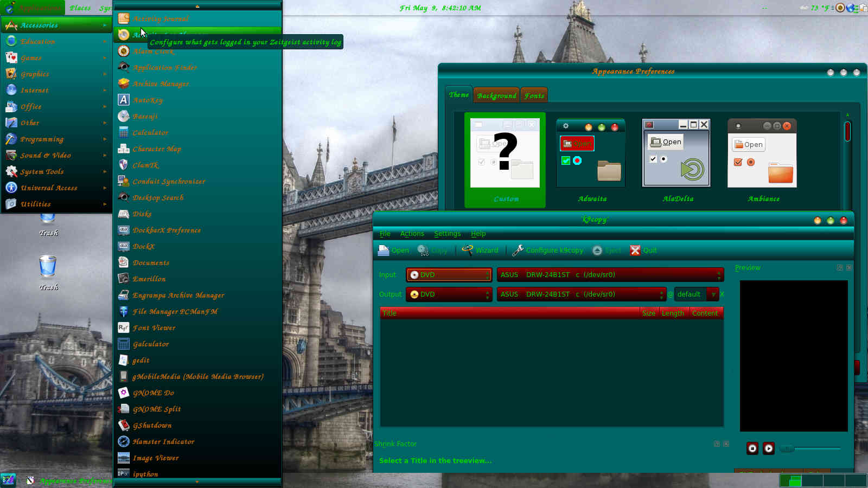Click Quit in k9copy toolbar

(x=643, y=250)
